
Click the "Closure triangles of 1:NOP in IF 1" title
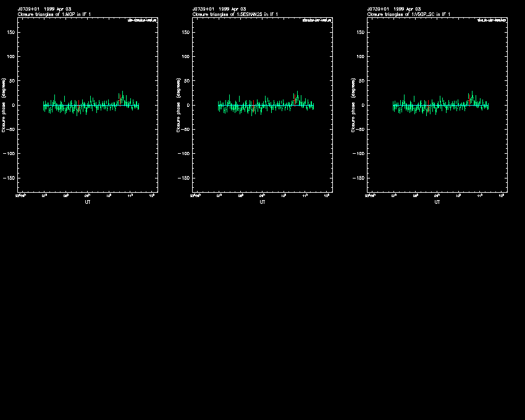pyautogui.click(x=54, y=14)
